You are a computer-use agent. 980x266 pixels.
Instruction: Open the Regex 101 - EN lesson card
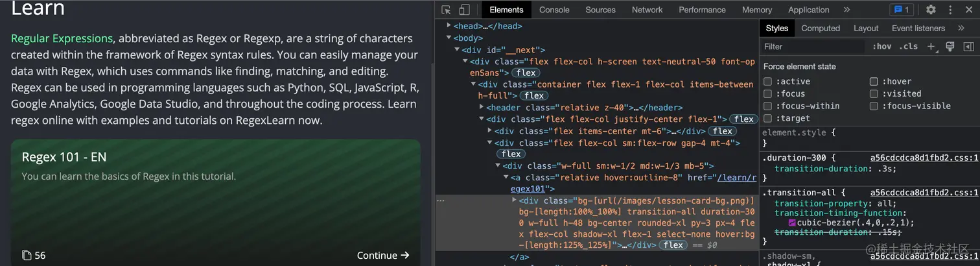coord(216,202)
